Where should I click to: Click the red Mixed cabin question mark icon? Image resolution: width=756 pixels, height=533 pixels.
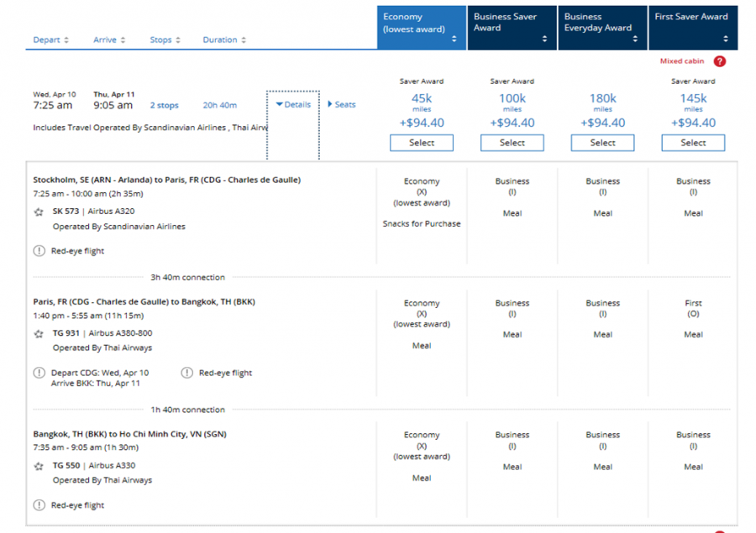tap(719, 61)
